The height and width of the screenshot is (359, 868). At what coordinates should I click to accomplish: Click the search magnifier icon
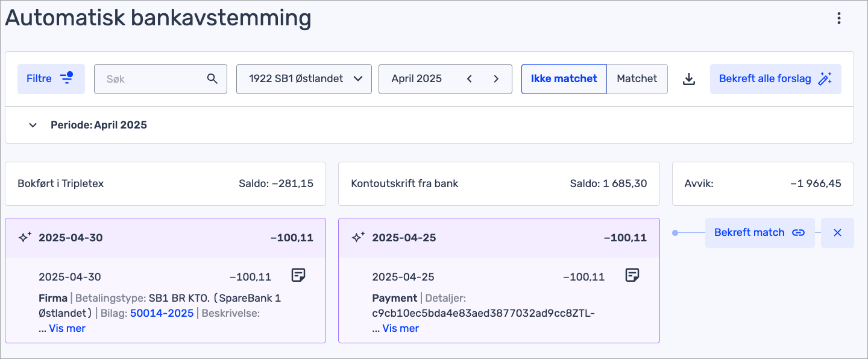click(212, 79)
